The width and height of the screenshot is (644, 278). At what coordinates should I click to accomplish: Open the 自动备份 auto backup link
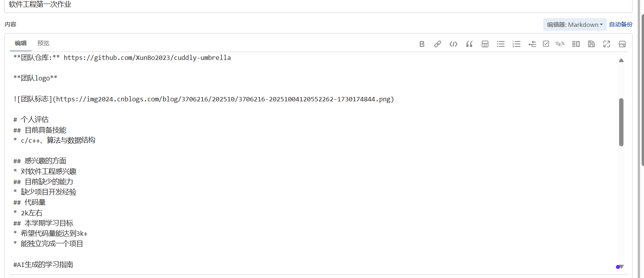tap(621, 24)
